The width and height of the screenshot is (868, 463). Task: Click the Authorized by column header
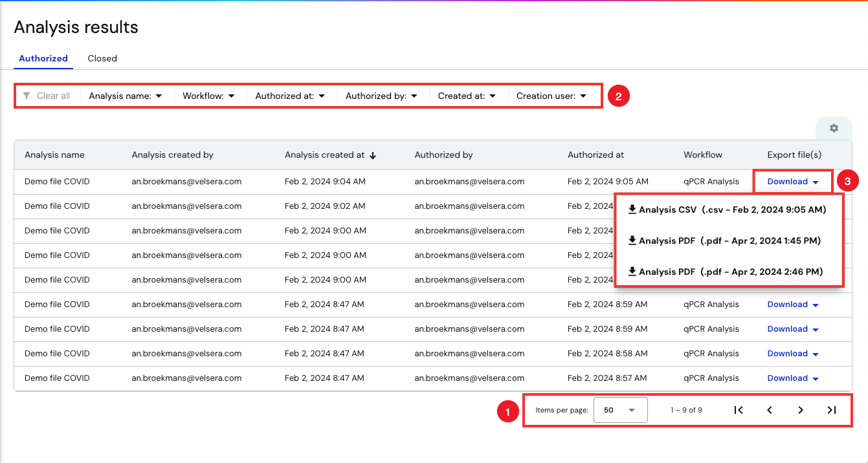coord(443,155)
